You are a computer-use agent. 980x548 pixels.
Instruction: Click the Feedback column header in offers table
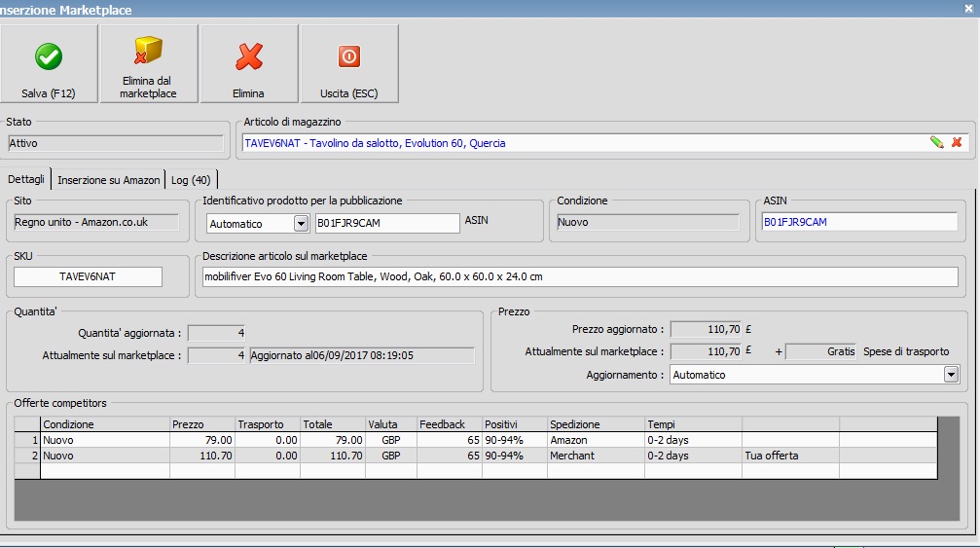[449, 424]
